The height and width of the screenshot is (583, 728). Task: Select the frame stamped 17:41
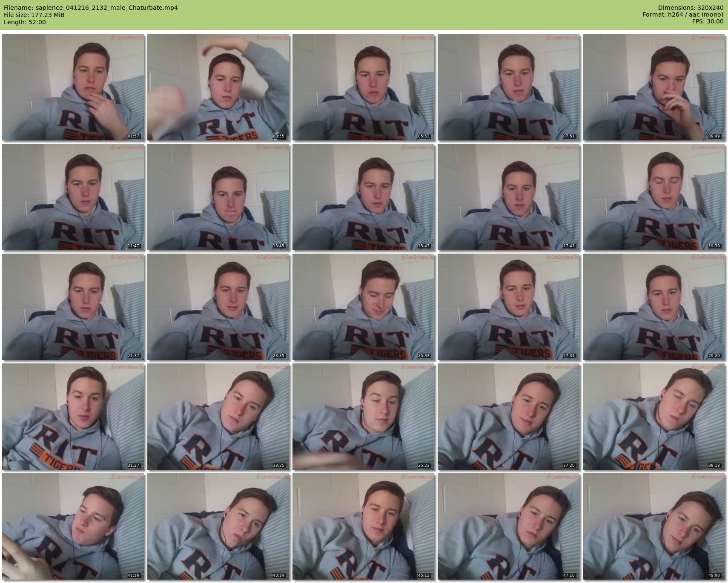tap(509, 197)
